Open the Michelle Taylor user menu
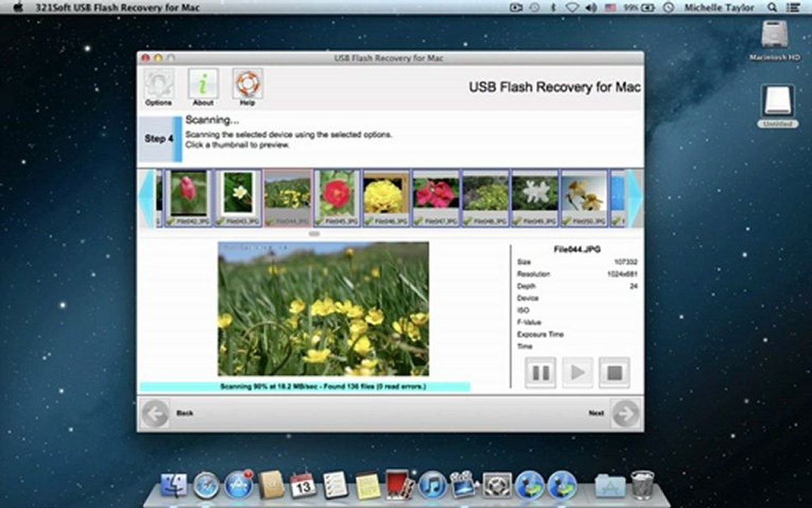 click(719, 7)
